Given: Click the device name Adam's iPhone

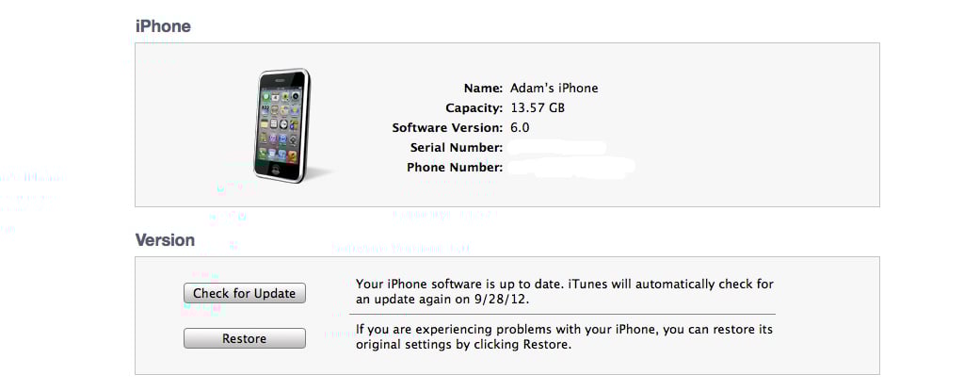Looking at the screenshot, I should pyautogui.click(x=554, y=88).
